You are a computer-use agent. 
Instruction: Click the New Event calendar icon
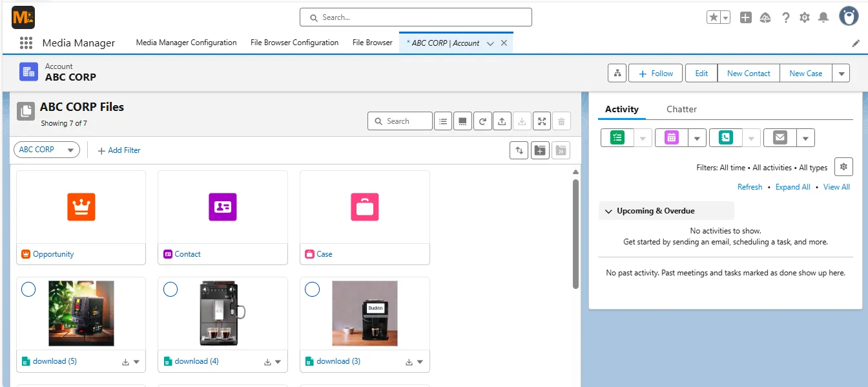pyautogui.click(x=672, y=137)
